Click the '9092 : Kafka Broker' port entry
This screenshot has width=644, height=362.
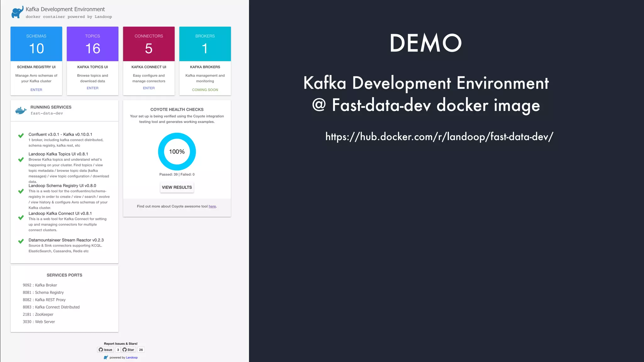coord(40,285)
